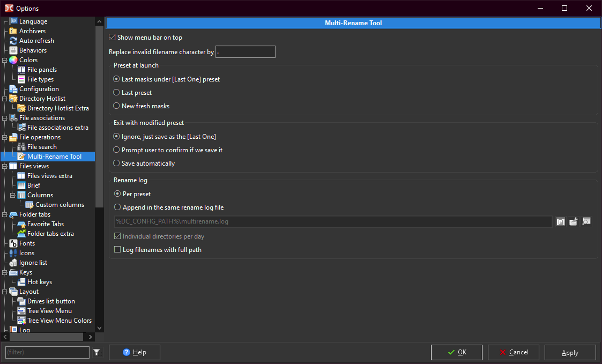Collapse the Folder tabs tree node
The height and width of the screenshot is (364, 602).
[x=4, y=214]
